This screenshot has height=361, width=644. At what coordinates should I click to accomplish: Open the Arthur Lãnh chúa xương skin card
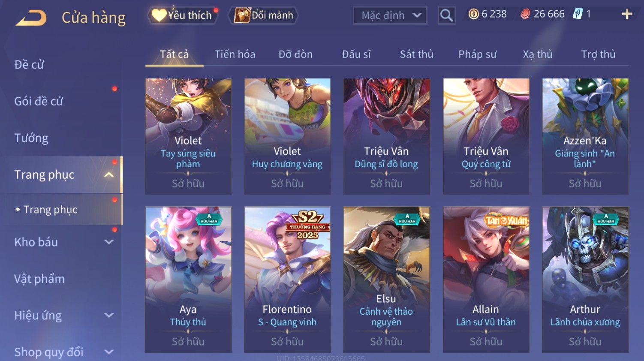click(585, 280)
